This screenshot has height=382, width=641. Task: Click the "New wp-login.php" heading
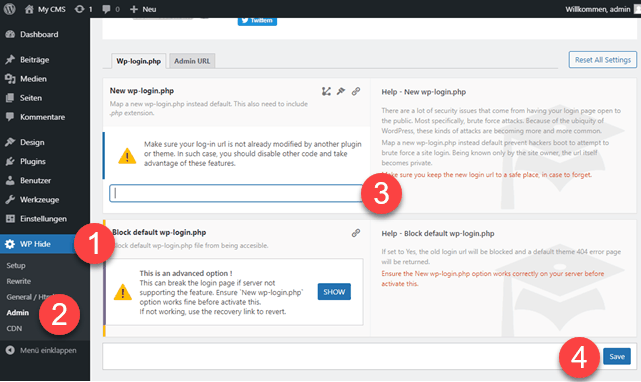pos(142,91)
